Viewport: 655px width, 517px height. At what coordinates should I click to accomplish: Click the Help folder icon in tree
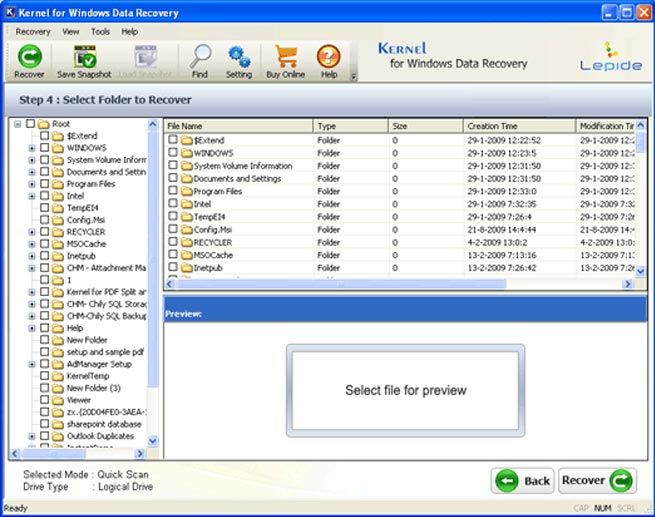(58, 328)
